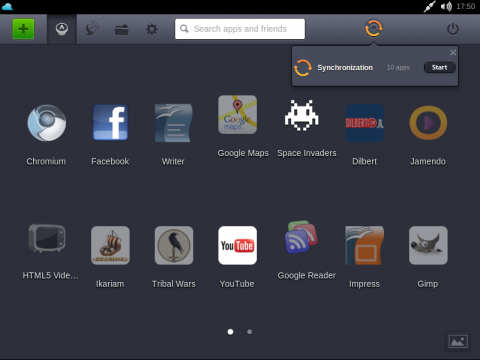Open the Writer app
This screenshot has width=480, height=360.
click(x=174, y=123)
